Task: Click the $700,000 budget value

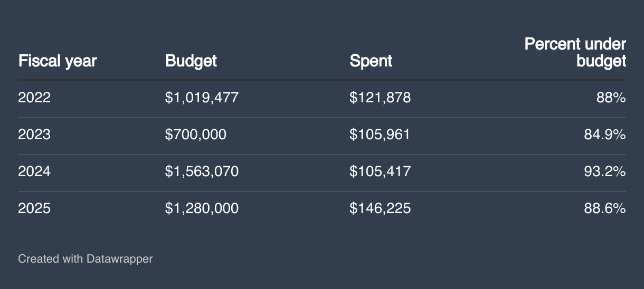Action: 195,134
